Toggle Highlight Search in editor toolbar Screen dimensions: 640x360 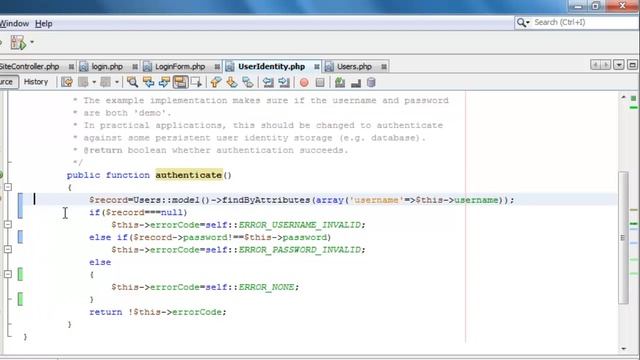[180, 82]
